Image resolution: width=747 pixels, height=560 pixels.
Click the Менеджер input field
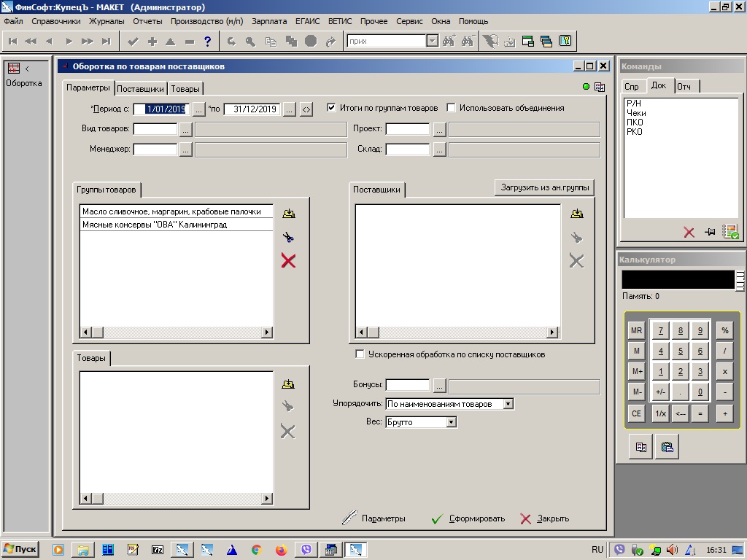[x=155, y=149]
